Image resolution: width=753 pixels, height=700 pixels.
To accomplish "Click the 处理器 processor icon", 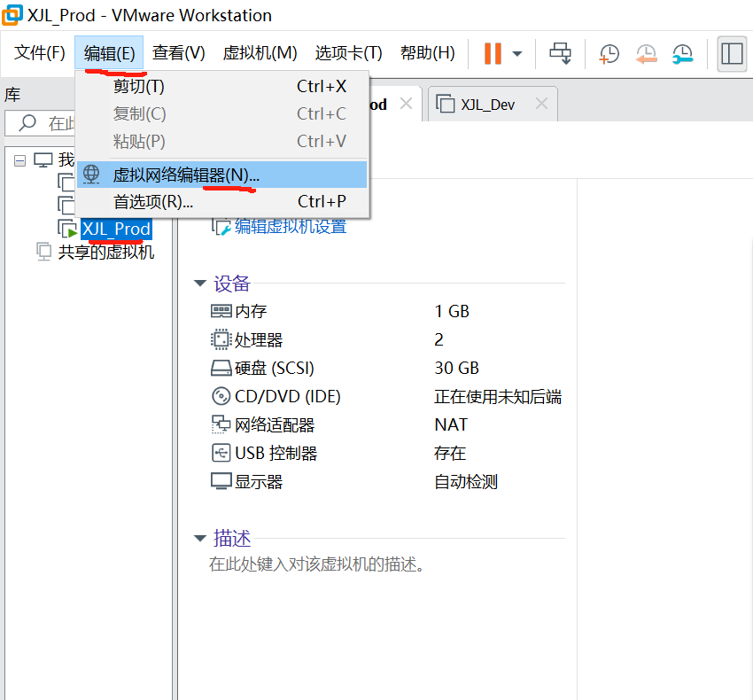I will 221,339.
